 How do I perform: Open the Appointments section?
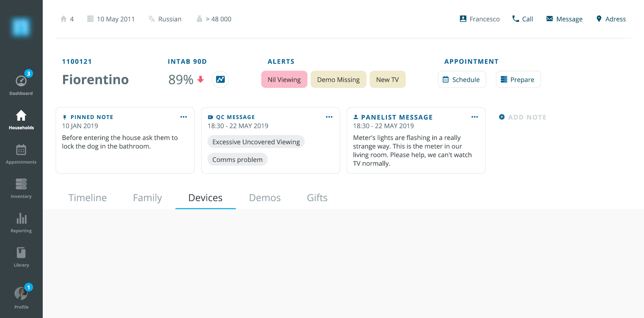click(21, 153)
